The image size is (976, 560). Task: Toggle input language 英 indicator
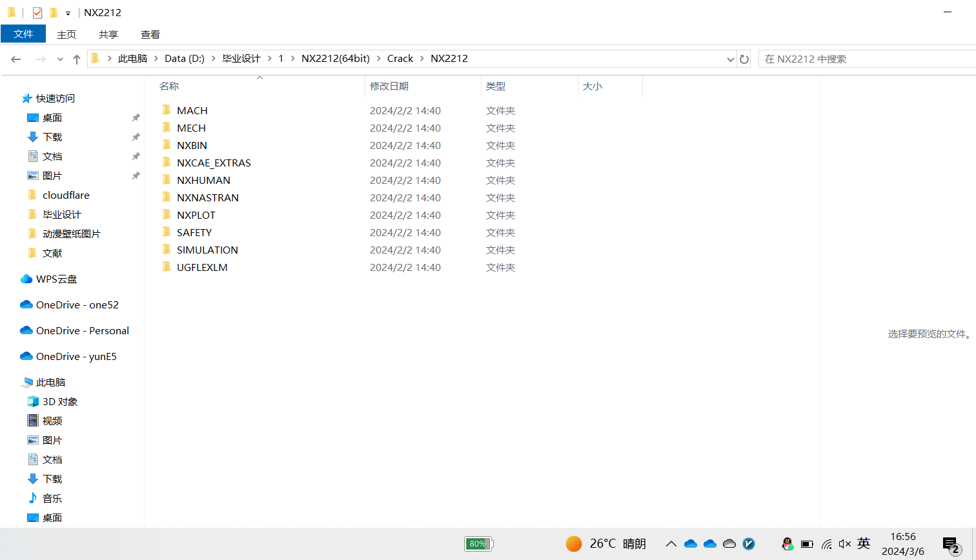864,544
